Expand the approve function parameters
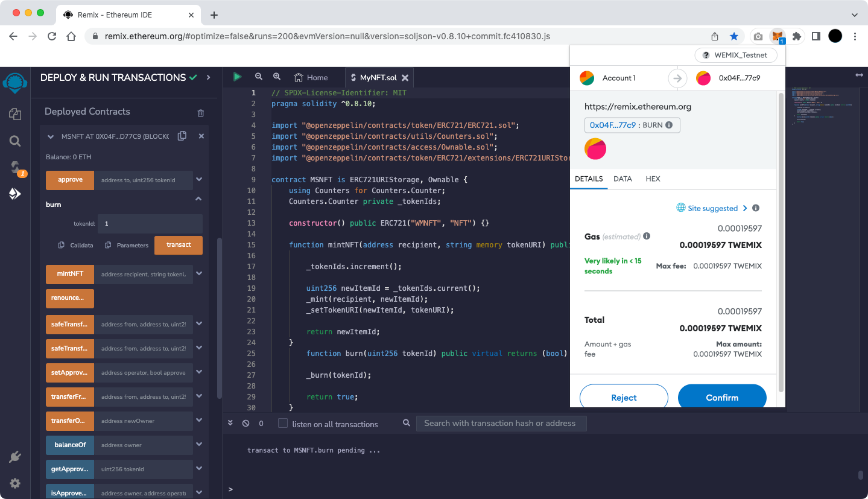The width and height of the screenshot is (868, 499). tap(199, 180)
